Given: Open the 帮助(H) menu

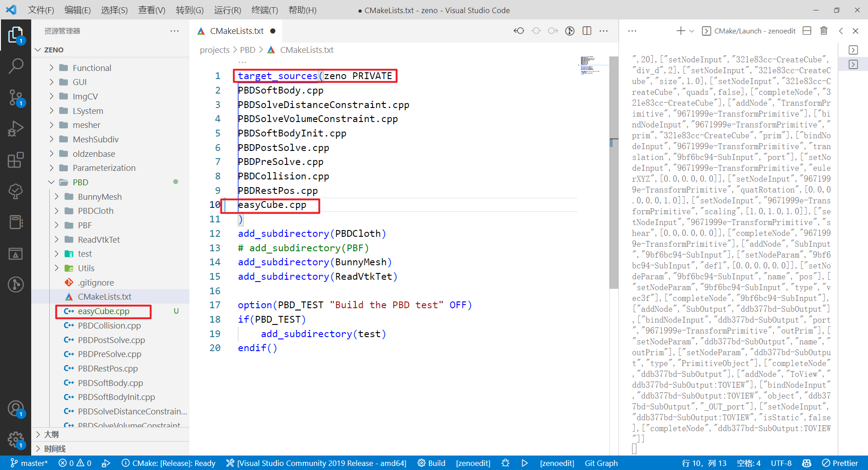Looking at the screenshot, I should click(x=302, y=10).
